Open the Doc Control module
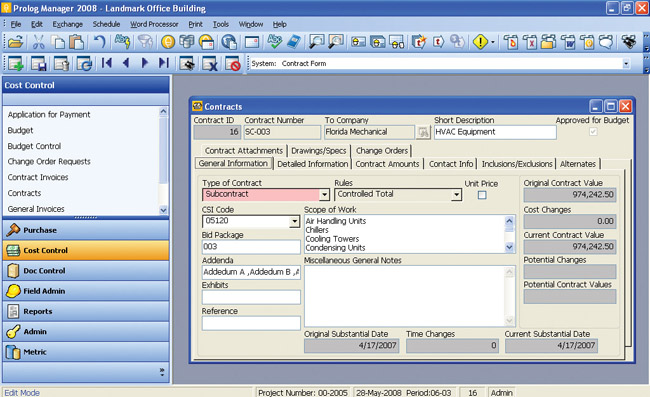 pos(86,271)
